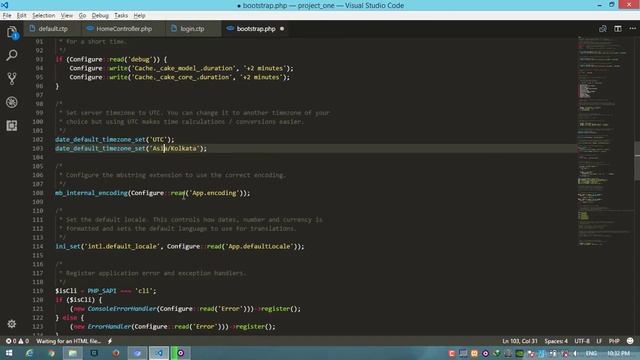Image resolution: width=640 pixels, height=360 pixels.
Task: Switch to Visual Studio Code taskbar icon
Action: point(159,353)
